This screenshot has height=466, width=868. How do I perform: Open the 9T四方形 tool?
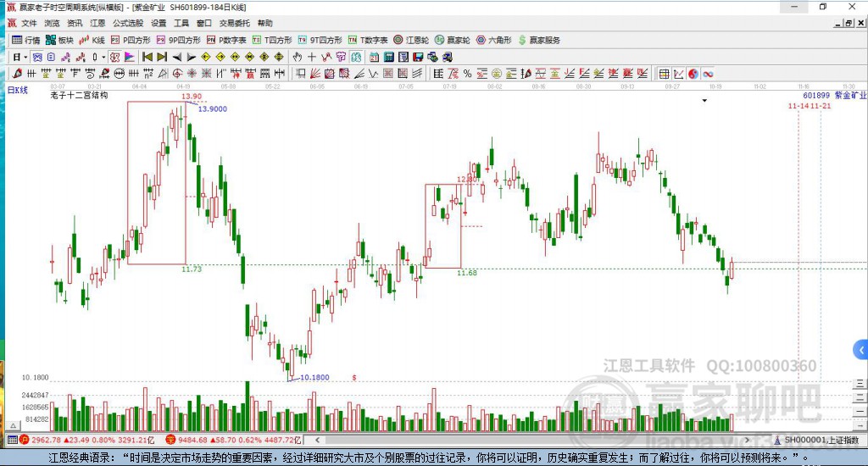tap(320, 40)
